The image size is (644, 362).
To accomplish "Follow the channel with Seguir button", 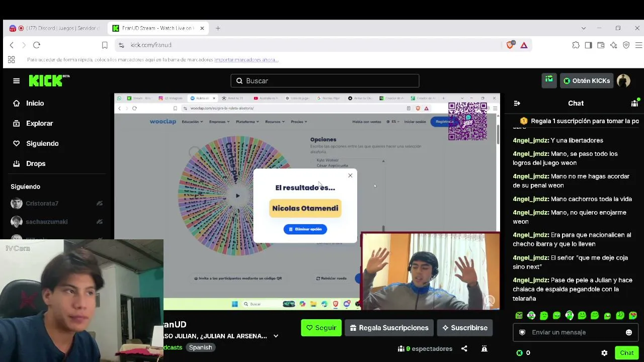I will tap(321, 328).
